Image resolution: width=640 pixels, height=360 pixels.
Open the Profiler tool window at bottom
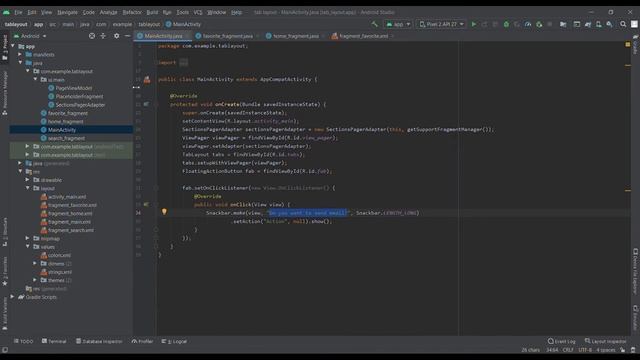pyautogui.click(x=142, y=341)
